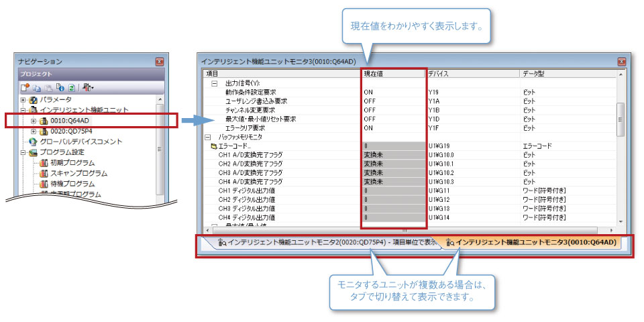Click the green Refresh icon in navigation toolbar

tap(71, 87)
